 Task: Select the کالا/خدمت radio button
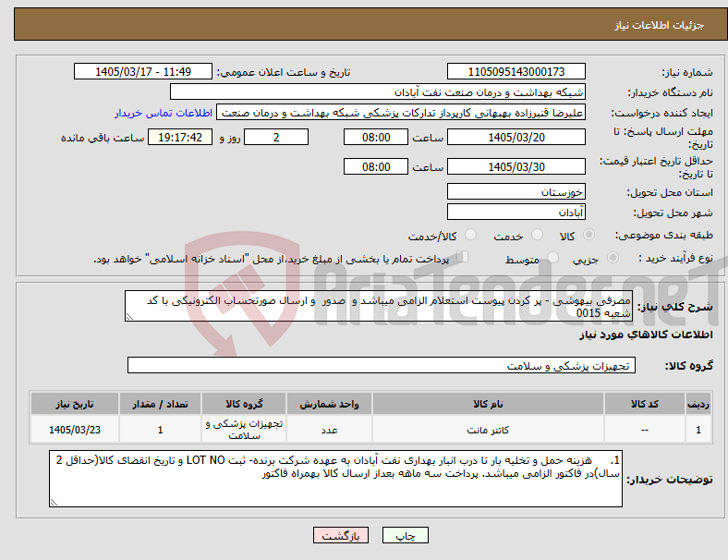[471, 235]
